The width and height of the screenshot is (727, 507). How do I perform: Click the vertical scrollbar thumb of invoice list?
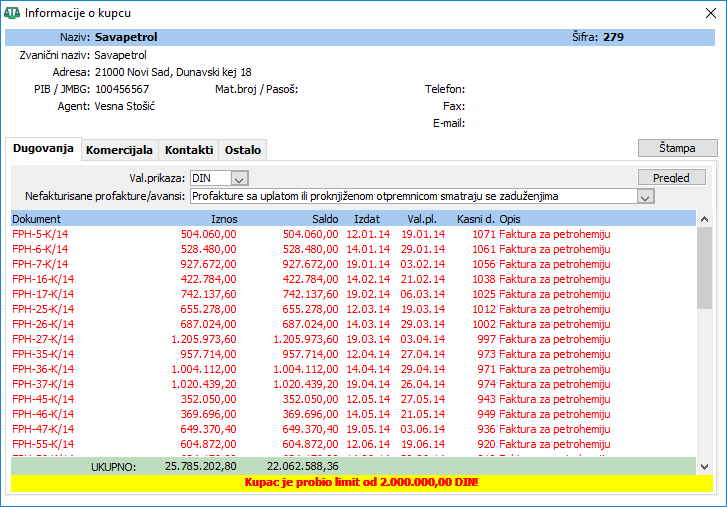[x=704, y=268]
